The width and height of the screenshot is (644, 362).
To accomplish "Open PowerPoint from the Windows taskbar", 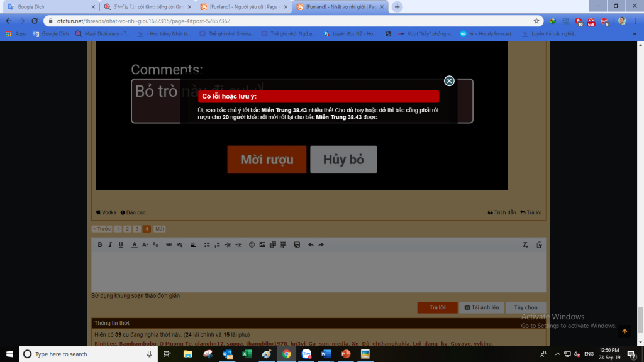I will point(345,354).
